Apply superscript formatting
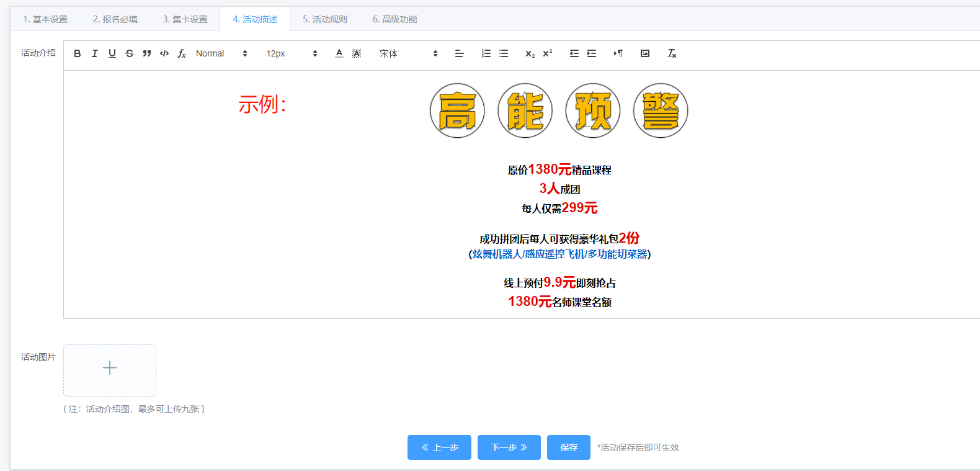Image resolution: width=980 pixels, height=471 pixels. click(x=547, y=53)
